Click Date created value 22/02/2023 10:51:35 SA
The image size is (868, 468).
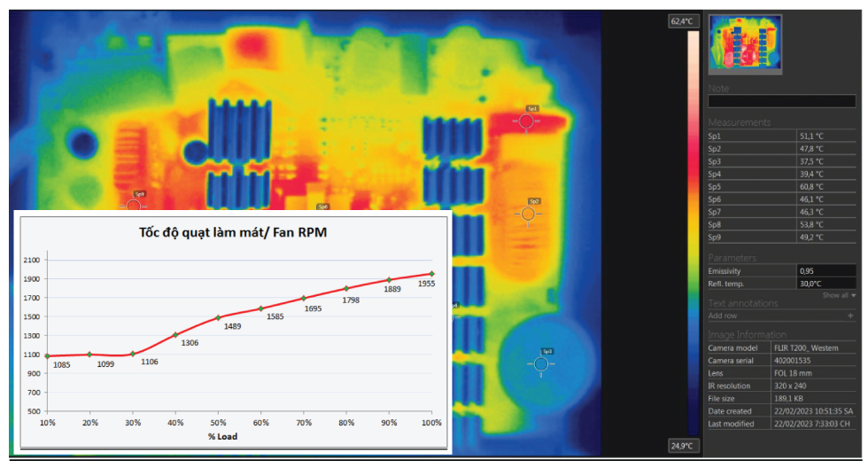(x=813, y=411)
